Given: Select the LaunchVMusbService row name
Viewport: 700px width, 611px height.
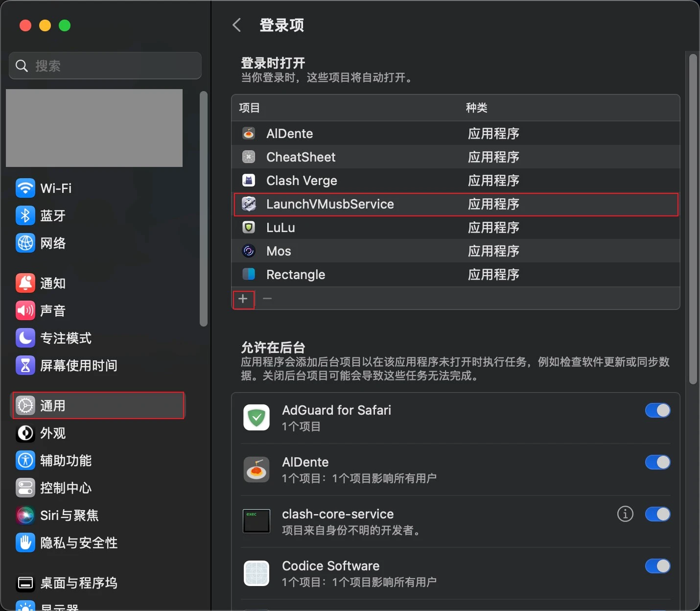Looking at the screenshot, I should [330, 204].
